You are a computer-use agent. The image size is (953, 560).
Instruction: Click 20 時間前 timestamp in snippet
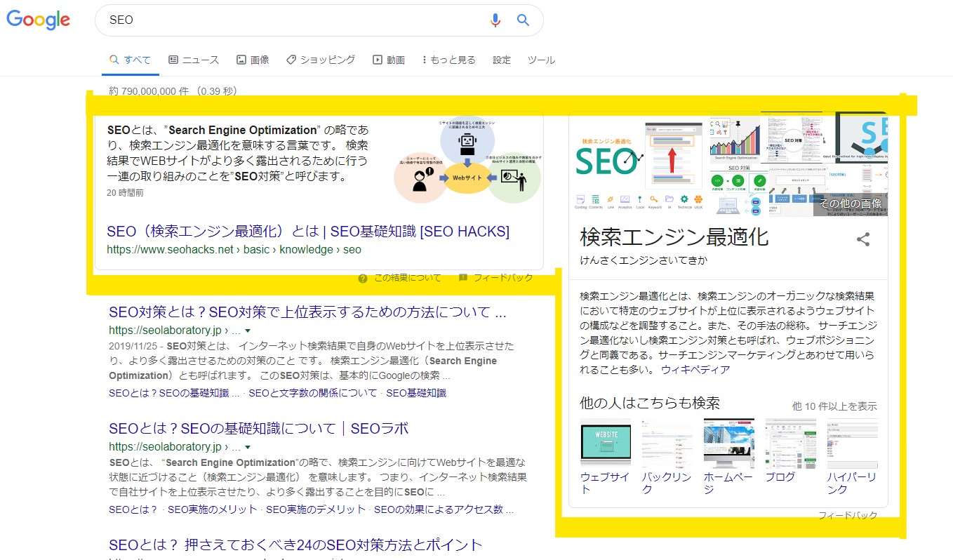(126, 192)
